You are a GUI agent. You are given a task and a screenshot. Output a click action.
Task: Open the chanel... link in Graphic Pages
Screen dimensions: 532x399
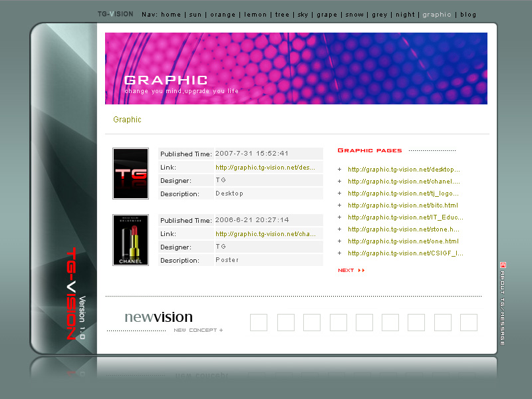tap(404, 181)
